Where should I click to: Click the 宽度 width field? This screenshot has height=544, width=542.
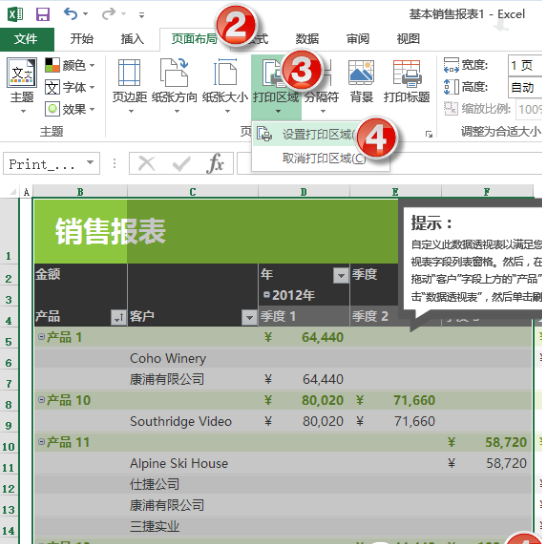[x=525, y=65]
